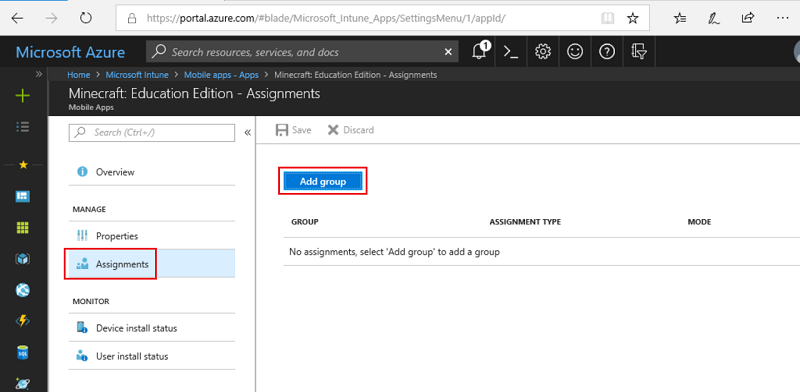Go back using browser back arrow
The width and height of the screenshot is (800, 392).
tap(17, 19)
